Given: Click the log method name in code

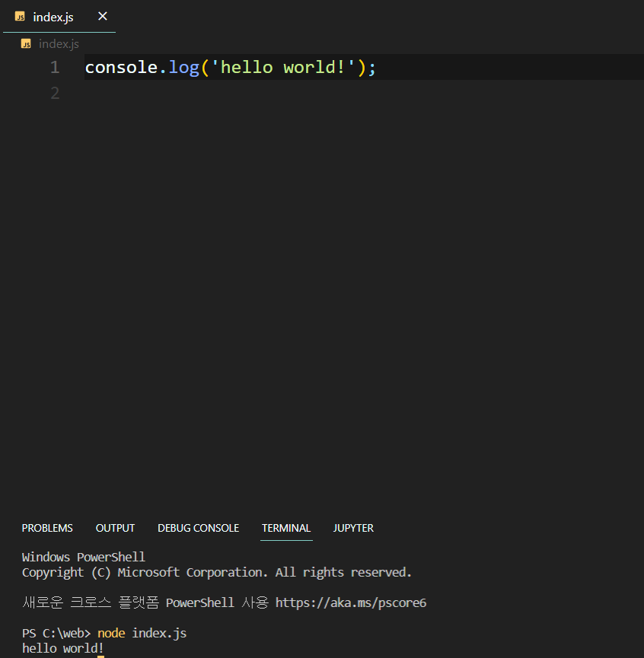Looking at the screenshot, I should point(184,68).
